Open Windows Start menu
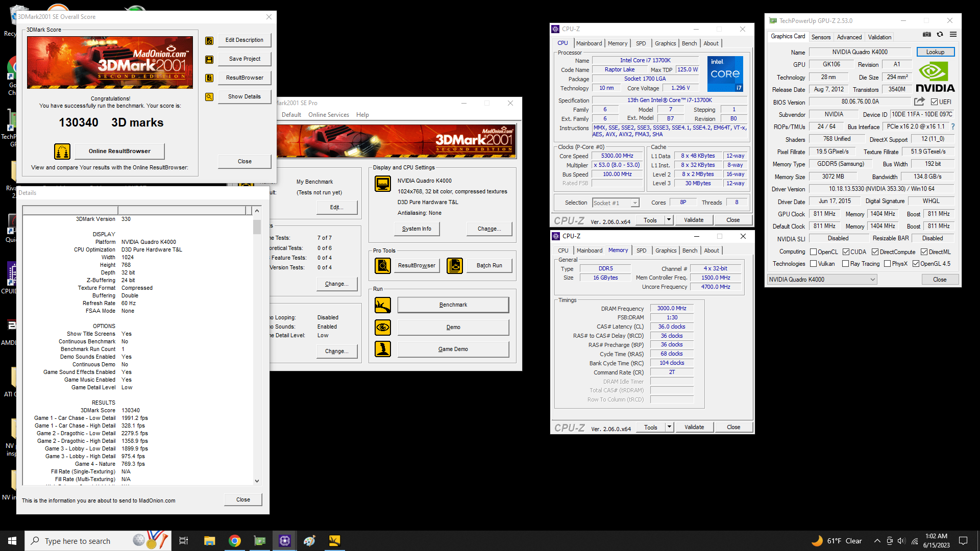 click(12, 541)
